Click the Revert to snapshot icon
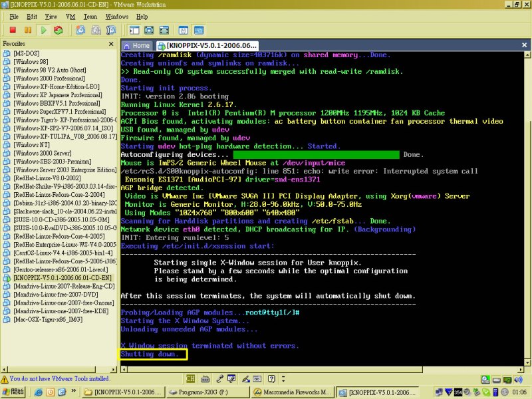This screenshot has height=399, width=532. (96, 30)
